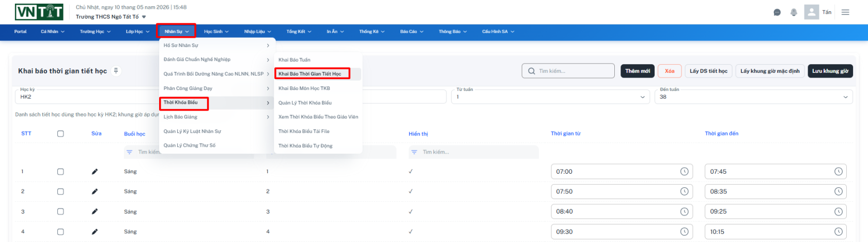Choose Khai Báo Thời Gian Tiết Học
Viewport: 868px width, 242px height.
318,74
